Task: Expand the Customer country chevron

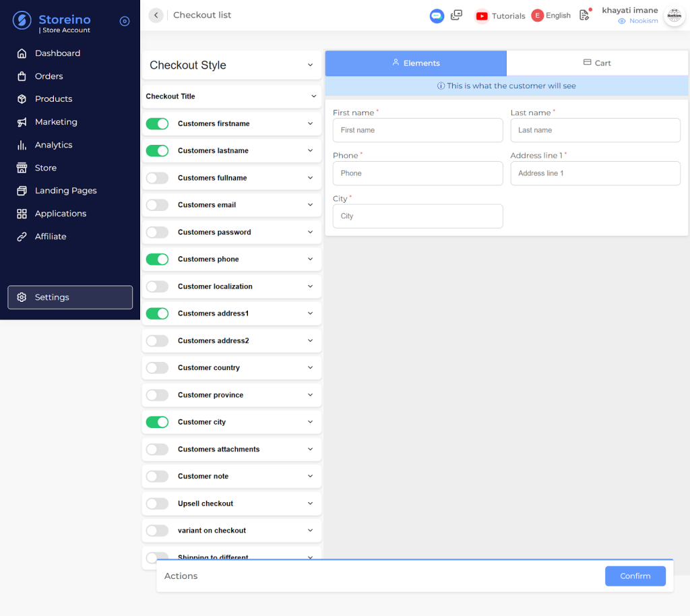Action: [x=310, y=367]
